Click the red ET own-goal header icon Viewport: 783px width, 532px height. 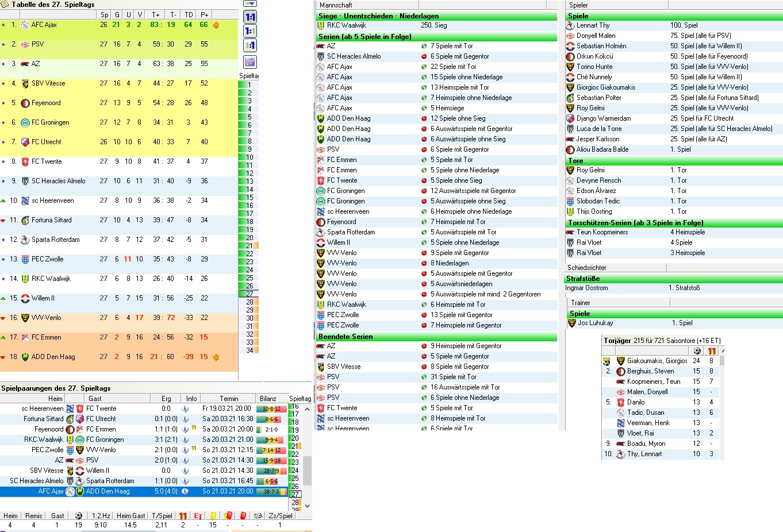(x=198, y=516)
